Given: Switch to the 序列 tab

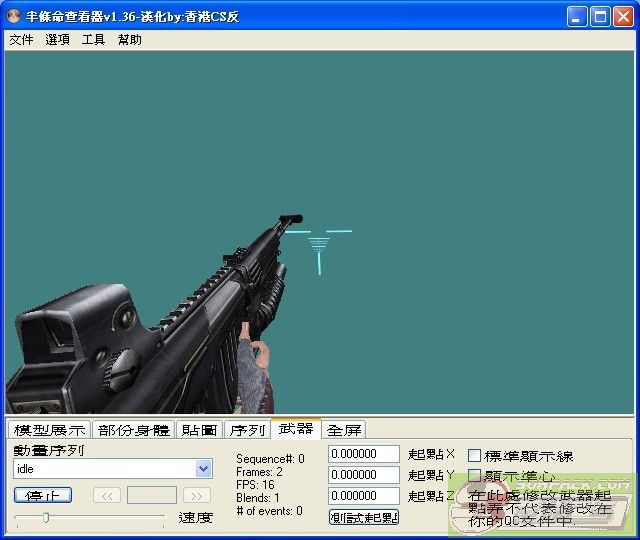Looking at the screenshot, I should click(247, 430).
